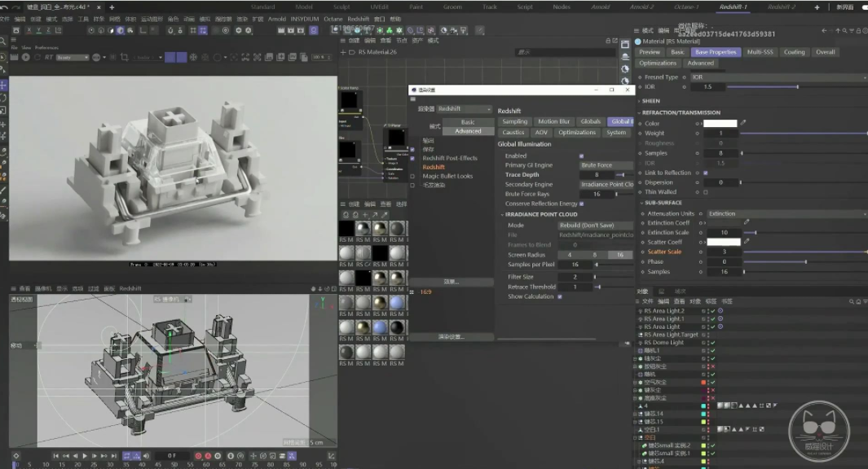
Task: Toggle Link to Reflection checkbox
Action: click(x=705, y=173)
